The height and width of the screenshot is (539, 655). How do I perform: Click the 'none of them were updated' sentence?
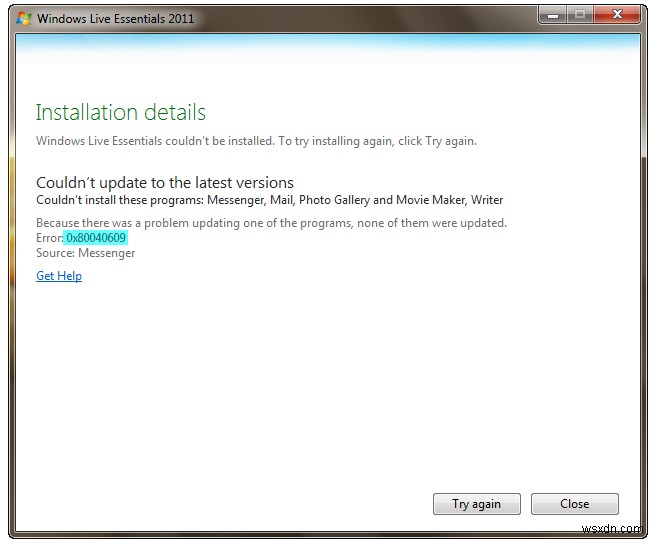point(271,223)
